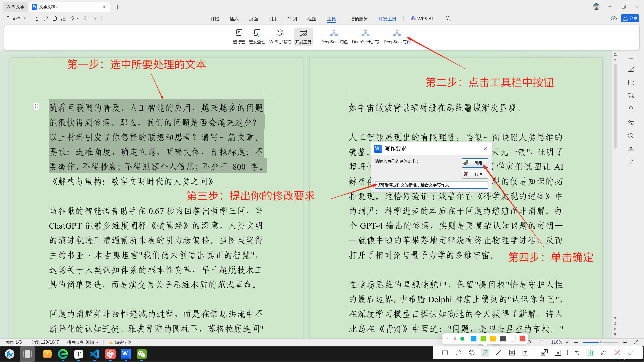Click the 页面: 1/3 page indicator
Viewport: 644px width, 362px height.
[x=14, y=343]
